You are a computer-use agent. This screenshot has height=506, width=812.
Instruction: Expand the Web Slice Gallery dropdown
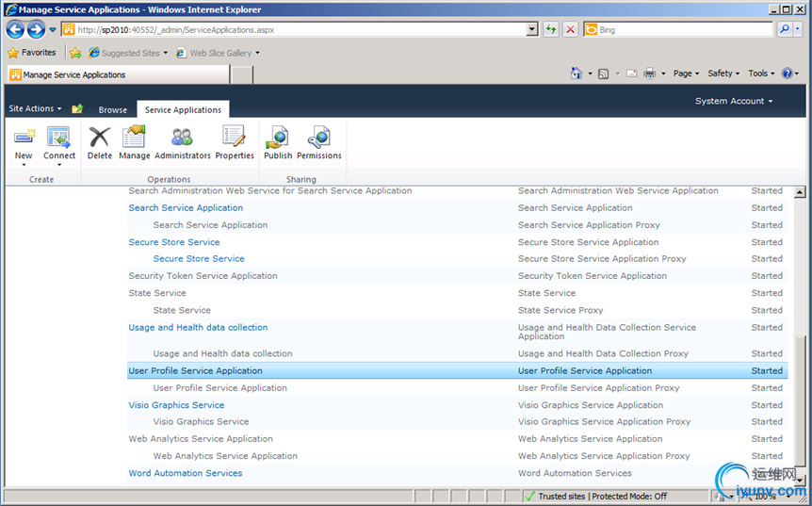point(257,53)
